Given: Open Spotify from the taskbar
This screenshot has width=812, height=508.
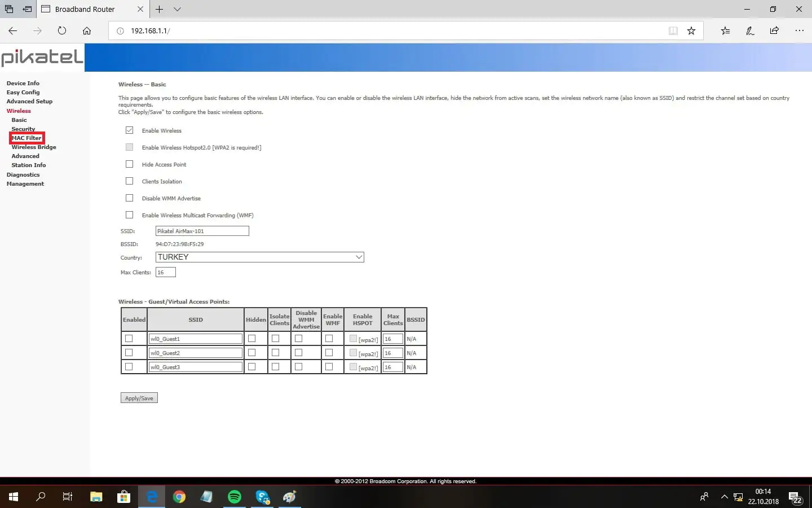Looking at the screenshot, I should pyautogui.click(x=235, y=497).
